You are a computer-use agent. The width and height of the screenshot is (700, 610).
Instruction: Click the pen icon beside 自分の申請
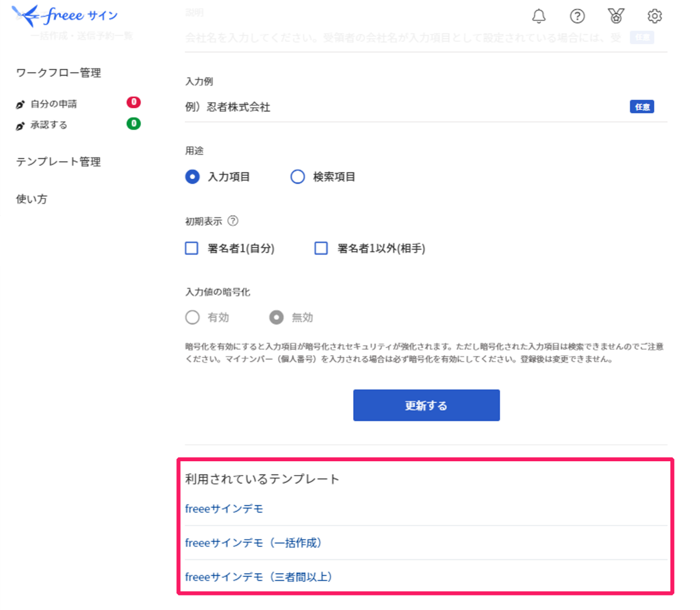pos(20,105)
